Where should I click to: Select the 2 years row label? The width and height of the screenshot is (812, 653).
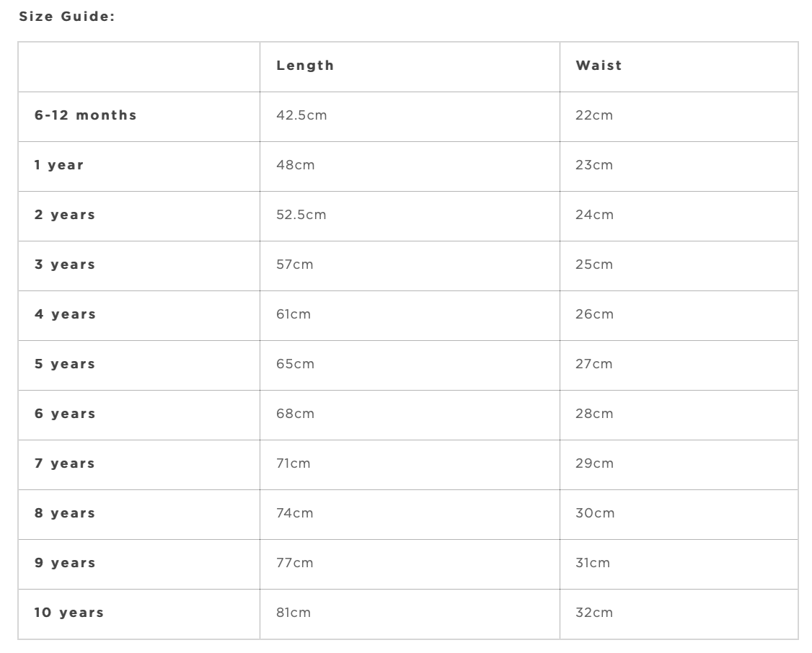click(65, 215)
